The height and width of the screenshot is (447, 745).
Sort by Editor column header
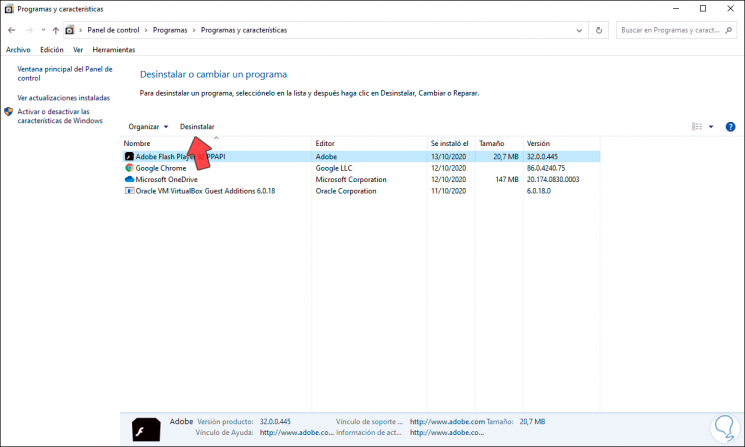pos(370,143)
